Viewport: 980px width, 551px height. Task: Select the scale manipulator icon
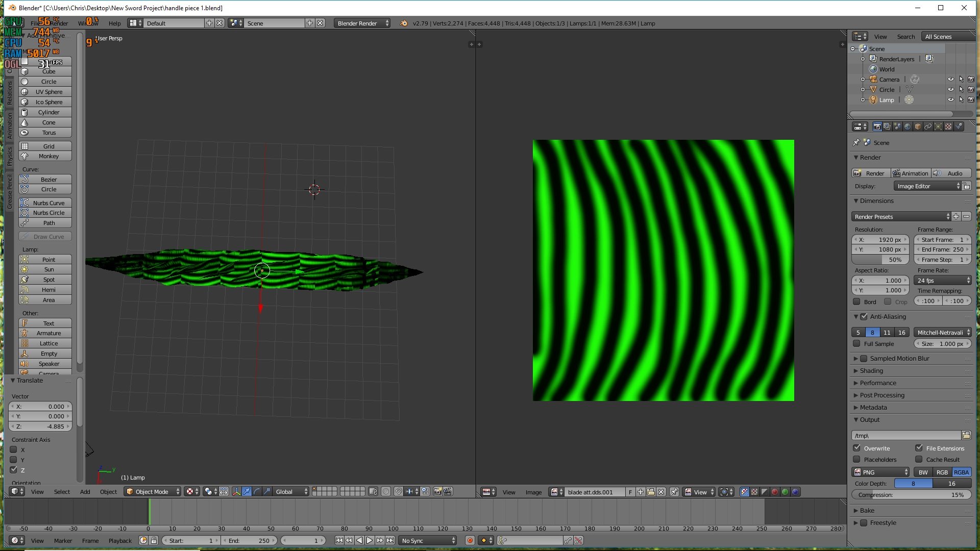click(x=267, y=491)
